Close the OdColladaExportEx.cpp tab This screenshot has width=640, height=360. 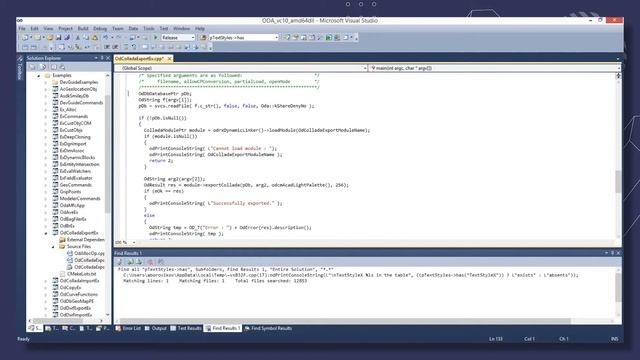tap(169, 59)
